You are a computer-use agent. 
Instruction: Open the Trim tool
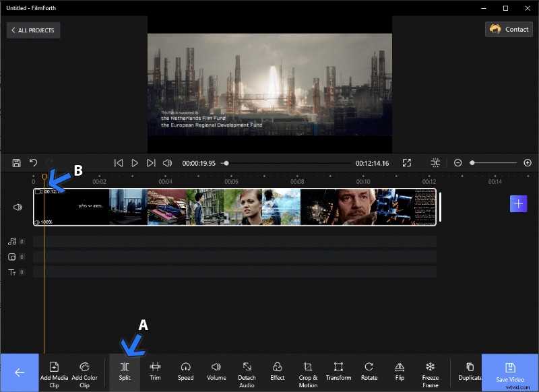(x=155, y=371)
